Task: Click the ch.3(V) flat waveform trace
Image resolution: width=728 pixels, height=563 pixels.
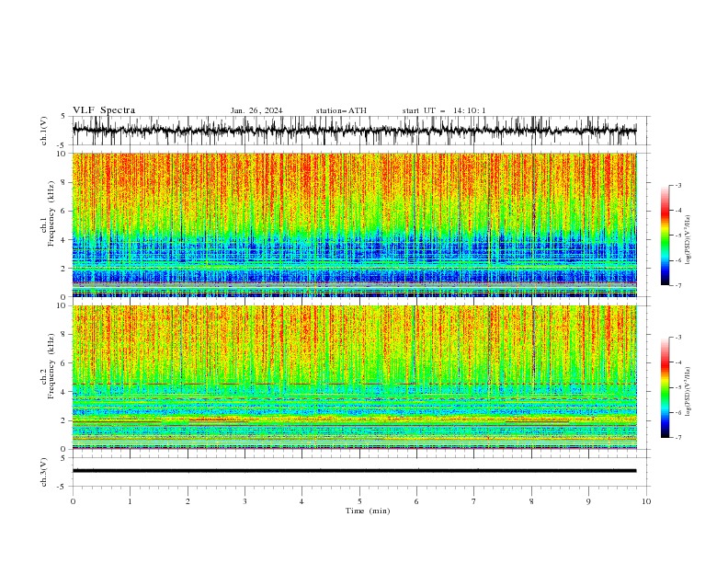Action: [354, 471]
